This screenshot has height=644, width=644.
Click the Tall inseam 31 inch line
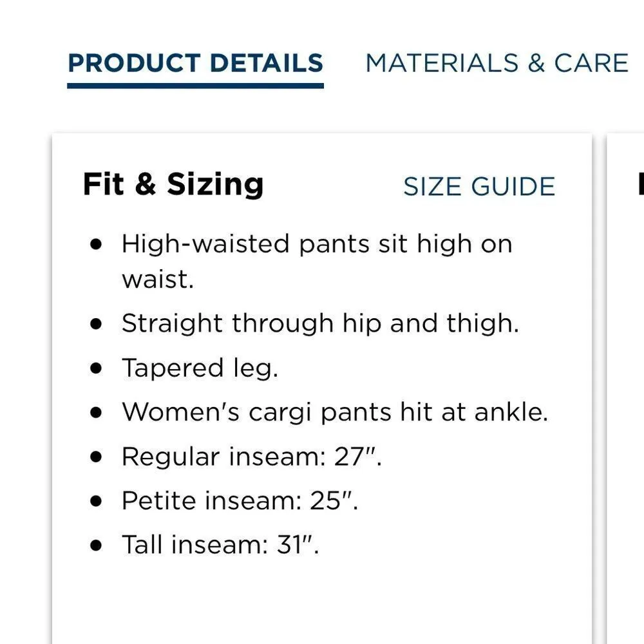(221, 544)
